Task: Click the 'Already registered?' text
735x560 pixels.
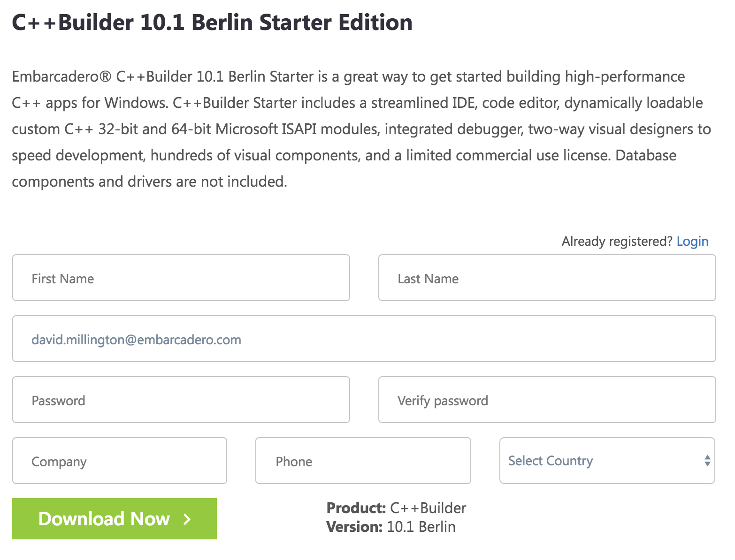Action: pos(617,241)
